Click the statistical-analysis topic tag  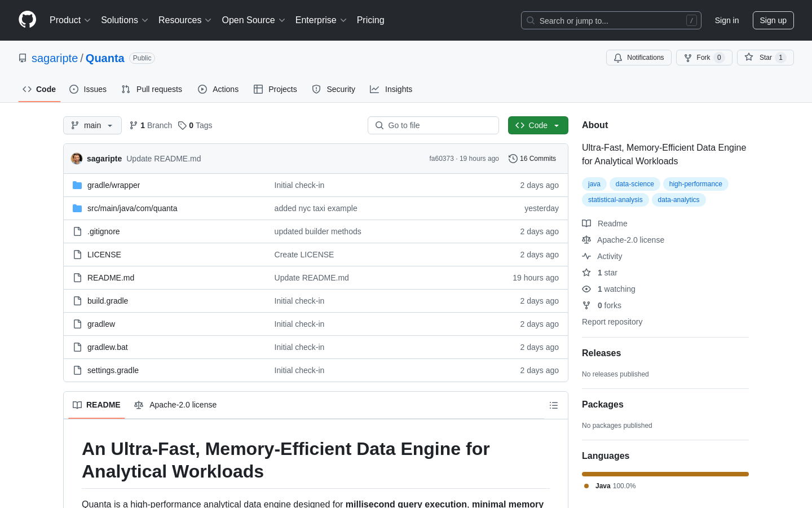(615, 200)
